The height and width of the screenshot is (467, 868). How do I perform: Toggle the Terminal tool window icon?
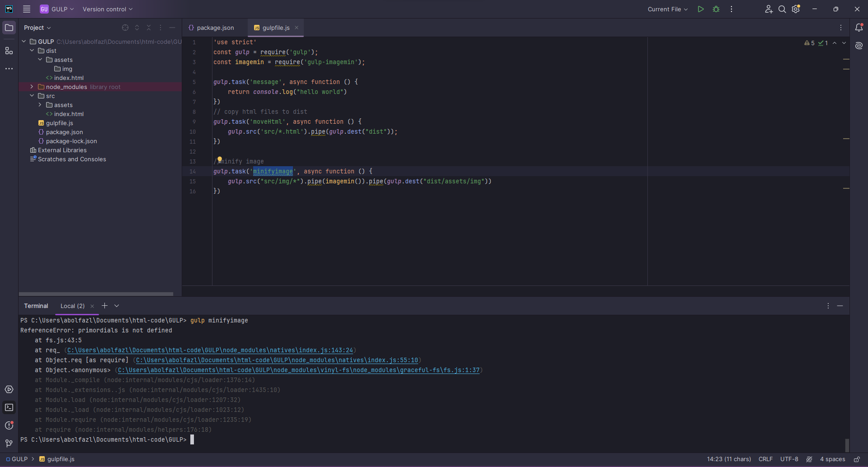[x=9, y=407]
